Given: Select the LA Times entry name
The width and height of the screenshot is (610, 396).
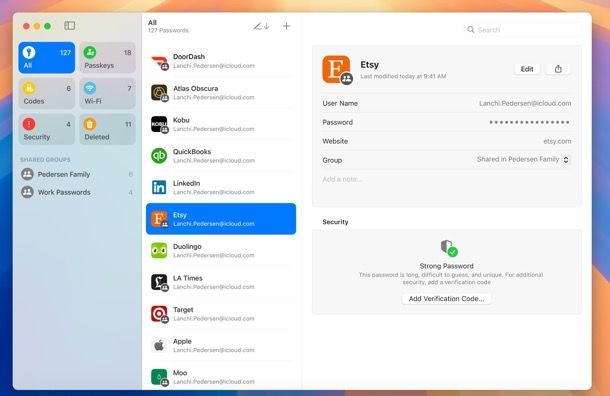Looking at the screenshot, I should [188, 278].
